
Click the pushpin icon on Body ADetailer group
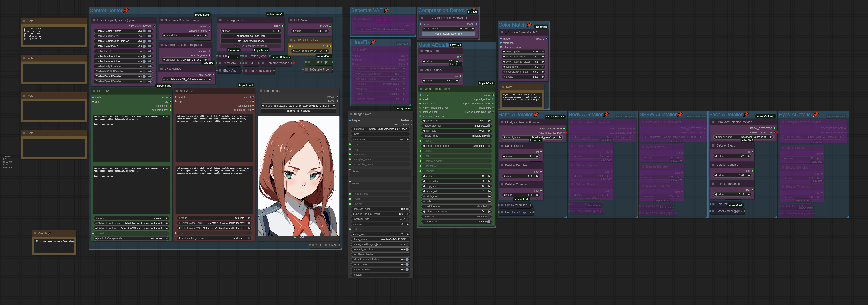[x=606, y=115]
